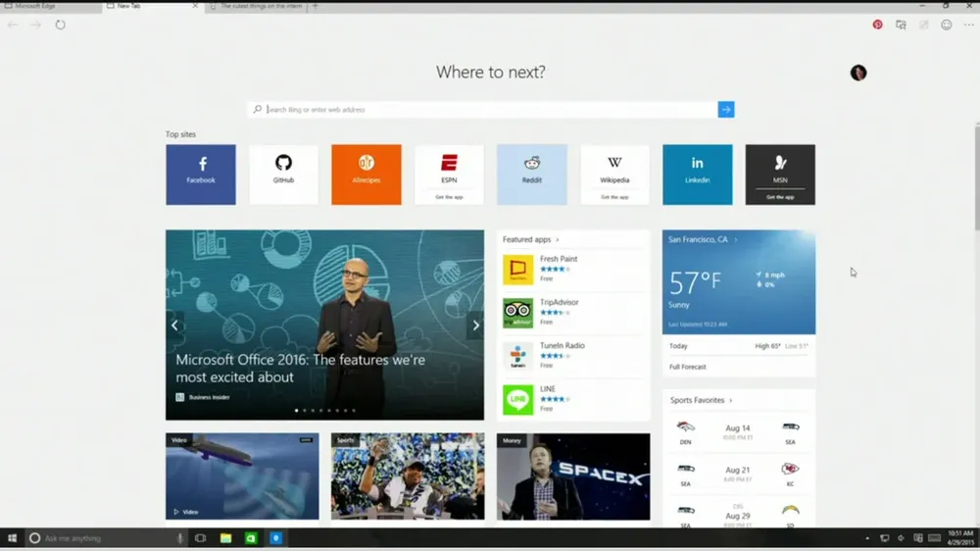Open the Aug 14 DEN vs SEA game
Screen dimensions: 980x551
(738, 431)
